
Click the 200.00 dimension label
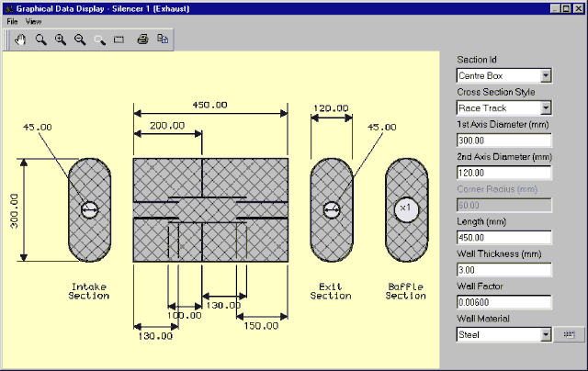(167, 126)
